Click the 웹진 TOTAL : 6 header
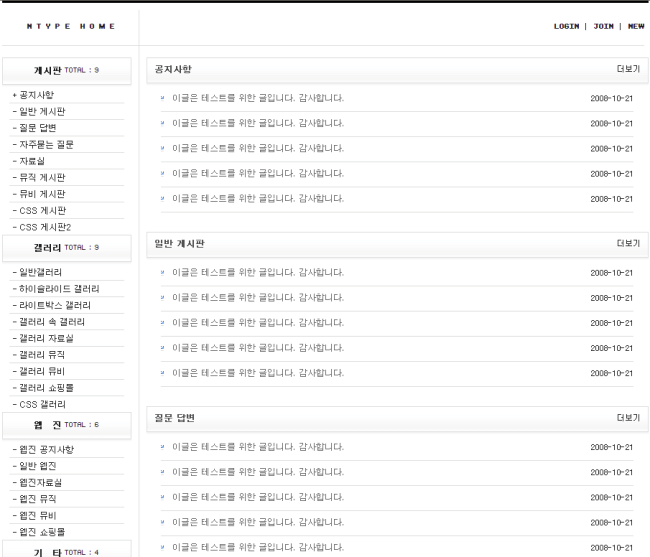The image size is (650, 557). tap(67, 425)
